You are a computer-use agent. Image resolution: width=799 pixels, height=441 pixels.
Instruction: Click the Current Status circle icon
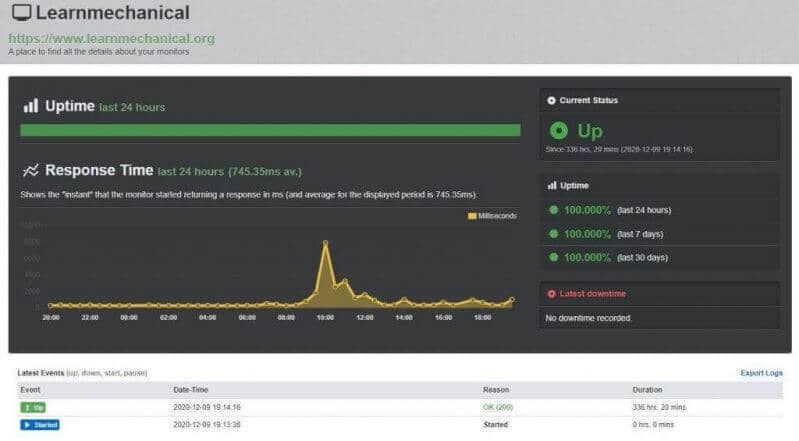point(551,100)
